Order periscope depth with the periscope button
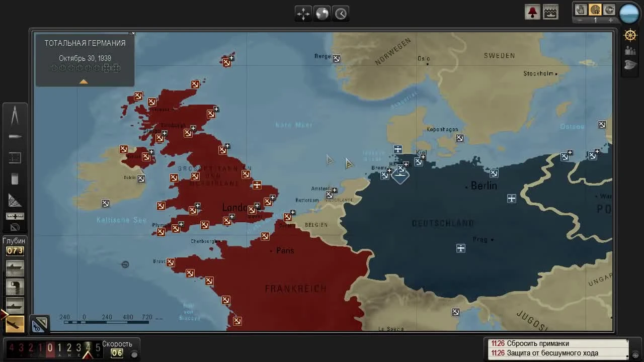Image resolution: width=644 pixels, height=362 pixels. tap(15, 287)
